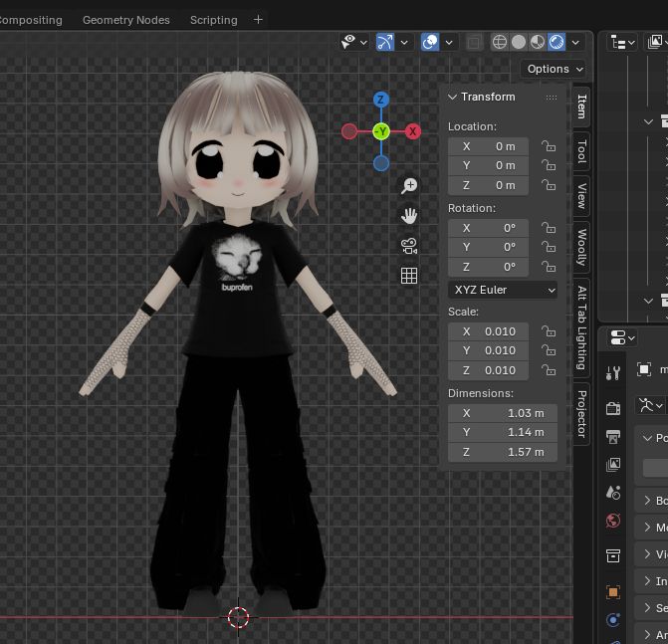Open the properties editor type dropdown
Screen dimensions: 668x644
click(622, 338)
